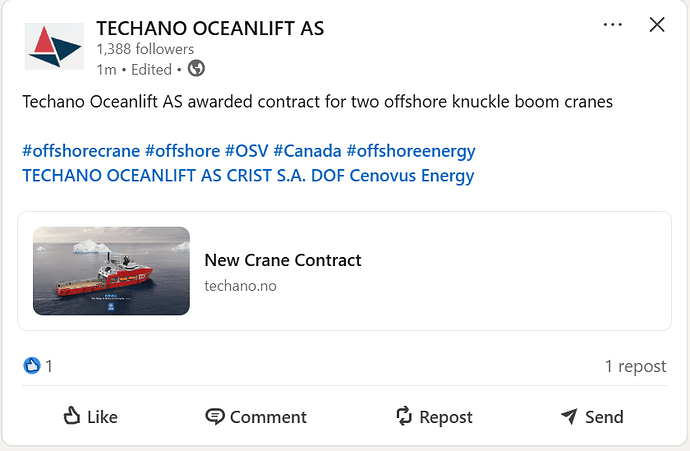
Task: Open the CRIST S.A. company mention
Action: coord(266,176)
